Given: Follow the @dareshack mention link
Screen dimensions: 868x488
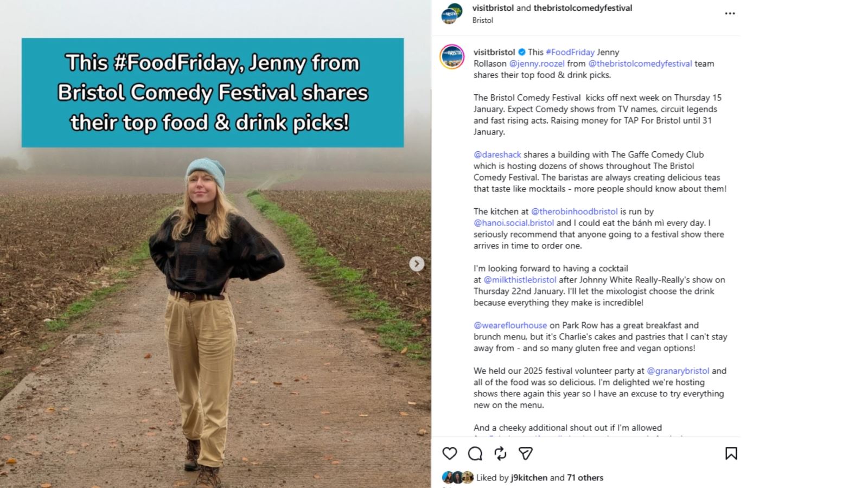Looking at the screenshot, I should pos(497,155).
